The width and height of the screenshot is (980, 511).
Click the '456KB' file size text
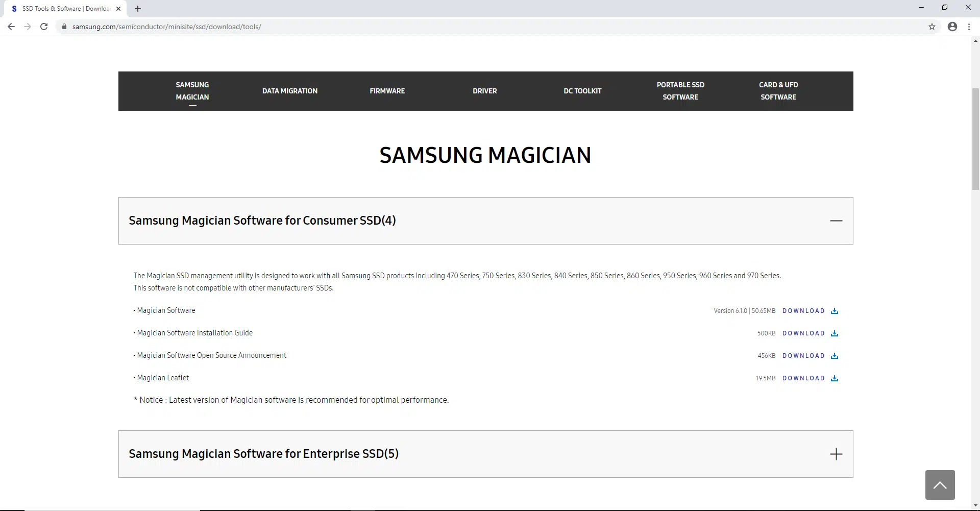(x=766, y=356)
